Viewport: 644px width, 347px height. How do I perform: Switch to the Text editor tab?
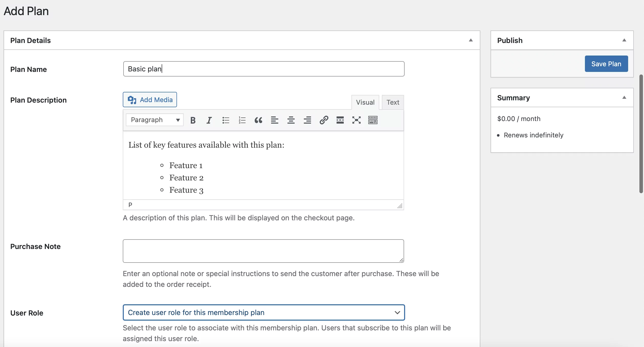click(x=393, y=102)
